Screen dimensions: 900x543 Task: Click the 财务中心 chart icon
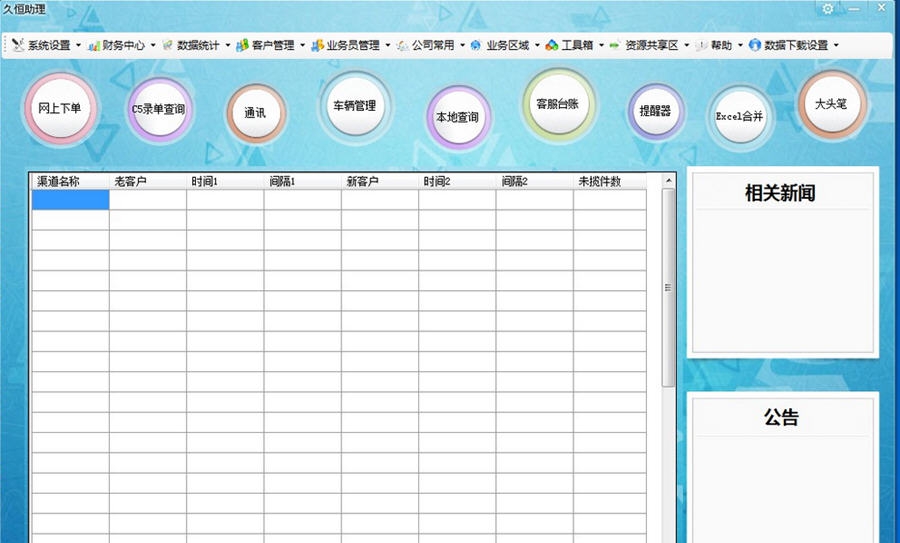click(x=94, y=45)
